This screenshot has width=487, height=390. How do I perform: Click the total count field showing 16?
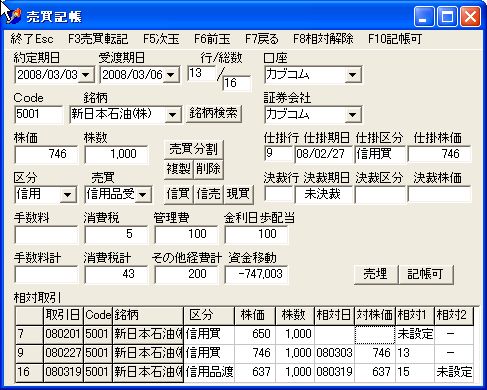click(x=237, y=83)
